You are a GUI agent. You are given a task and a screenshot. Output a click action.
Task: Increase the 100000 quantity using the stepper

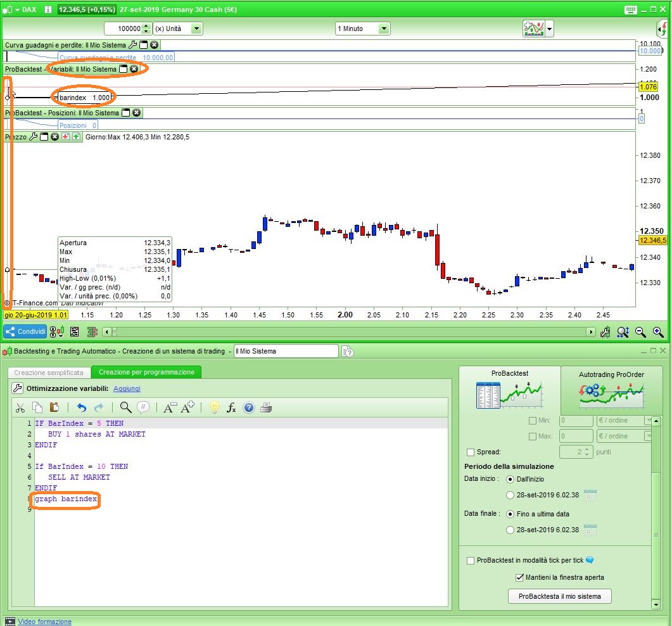coord(146,26)
